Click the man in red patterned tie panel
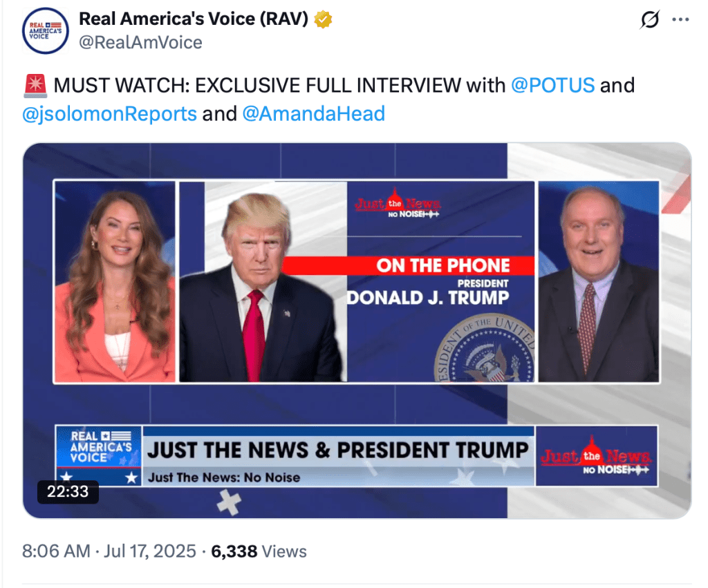The width and height of the screenshot is (708, 588). tap(598, 281)
